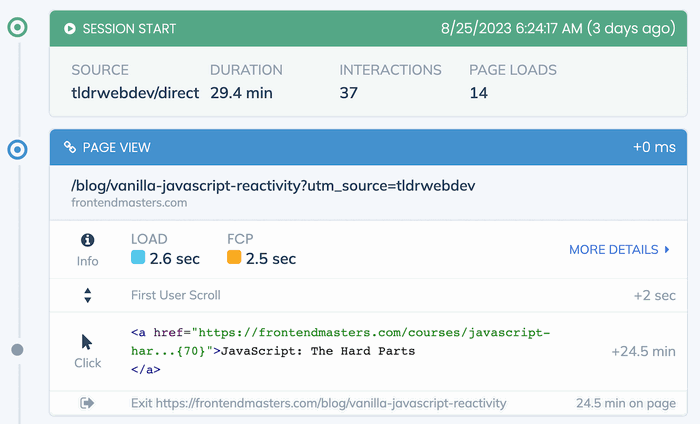The width and height of the screenshot is (700, 424).
Task: Click the FCP metric label
Action: [240, 239]
